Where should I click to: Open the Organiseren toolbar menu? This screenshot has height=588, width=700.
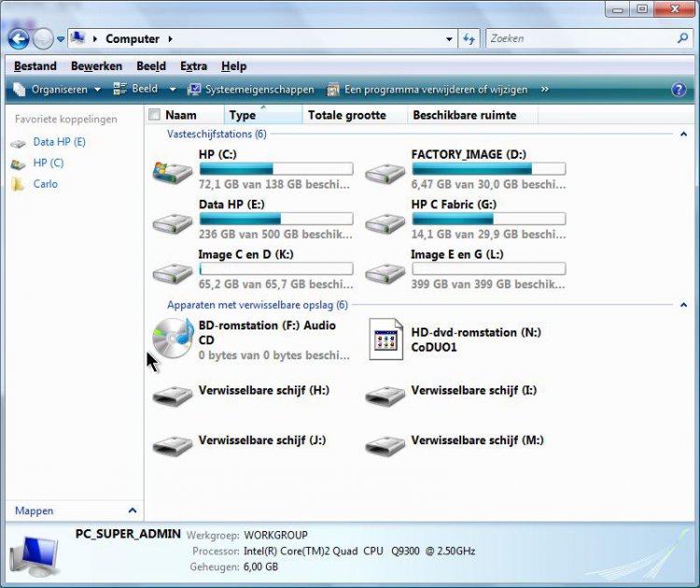pyautogui.click(x=57, y=90)
